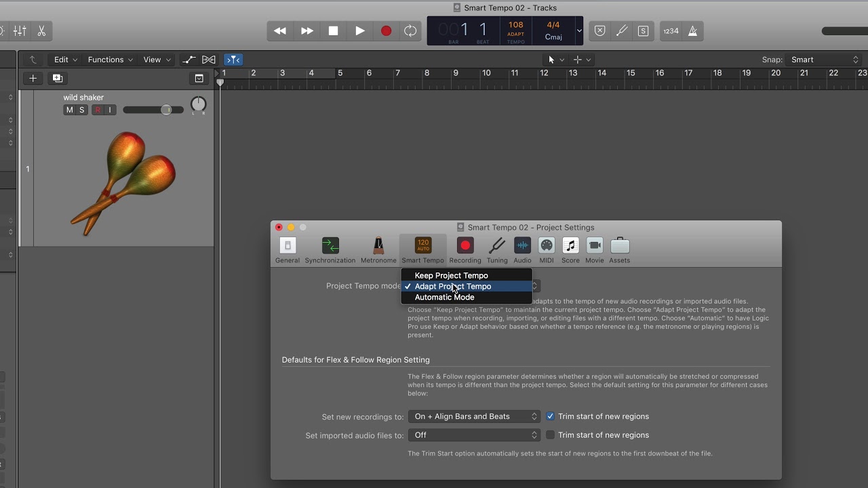Stop playback with the Stop button
The width and height of the screenshot is (868, 488).
[333, 31]
